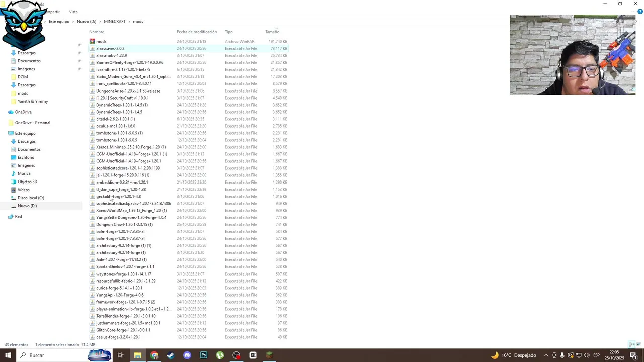Screen dimensions: 644x362
Task: Select file [1.20.1] SecurityCraft v1.10.0.1
Action: (x=122, y=98)
